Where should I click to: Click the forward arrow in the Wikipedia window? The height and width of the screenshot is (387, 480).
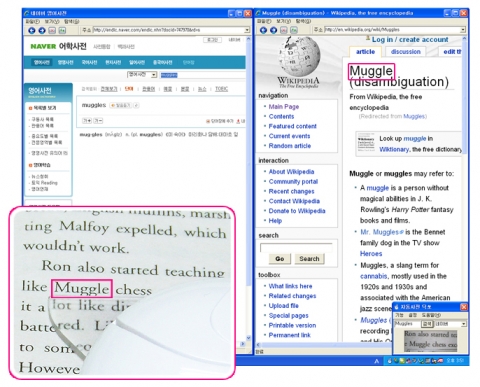[x=274, y=30]
